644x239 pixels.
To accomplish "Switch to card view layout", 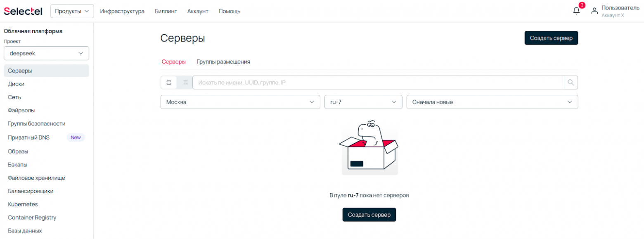I will pyautogui.click(x=169, y=83).
